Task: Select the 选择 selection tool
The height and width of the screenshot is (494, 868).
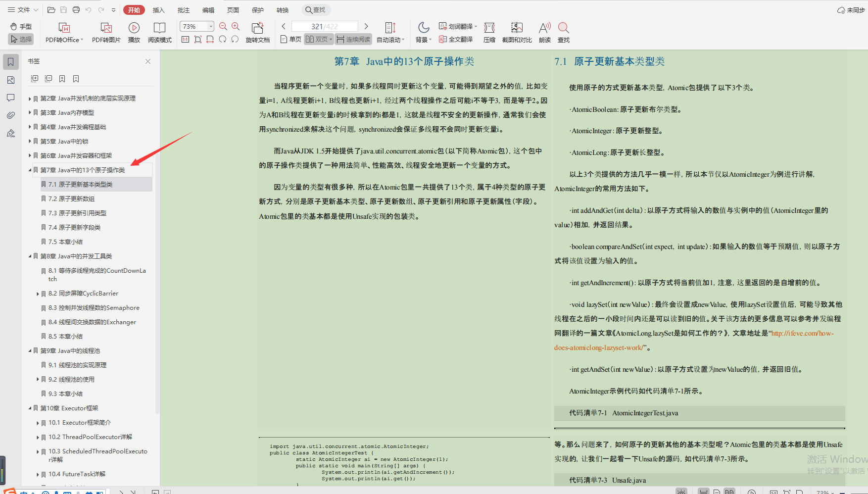Action: [21, 39]
